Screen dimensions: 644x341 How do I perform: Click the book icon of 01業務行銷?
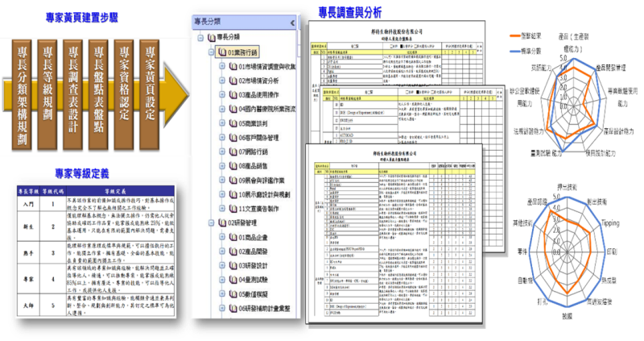pyautogui.click(x=222, y=52)
